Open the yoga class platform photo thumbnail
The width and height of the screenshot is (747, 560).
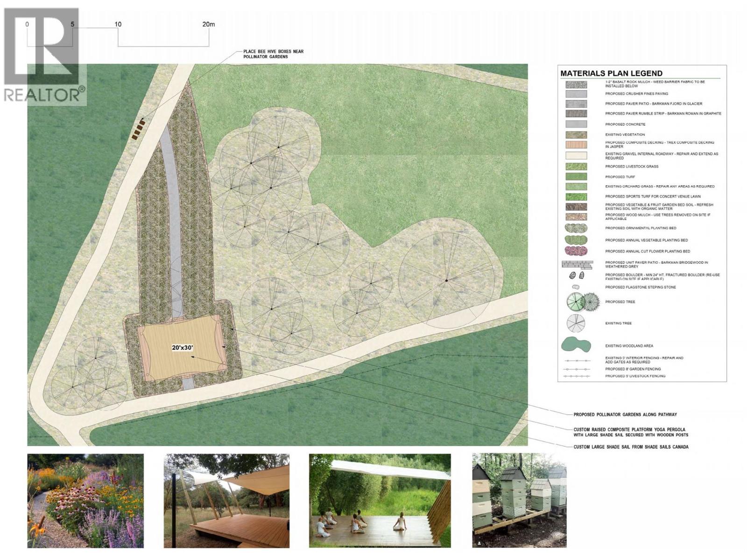pos(380,501)
